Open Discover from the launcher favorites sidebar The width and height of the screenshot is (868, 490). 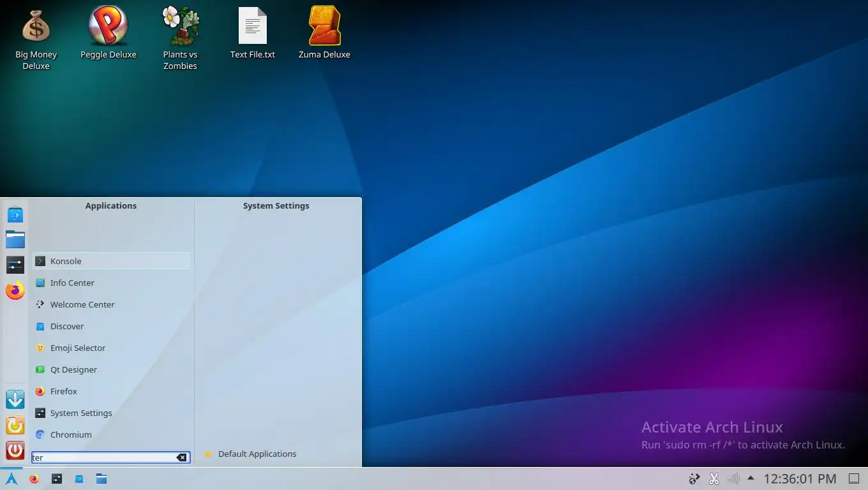[x=15, y=215]
